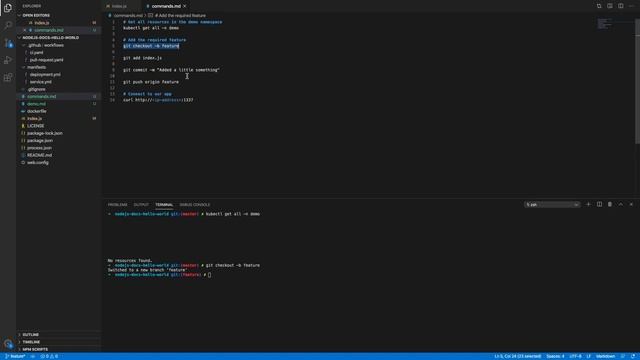Split the terminal pane
This screenshot has height=360, width=640.
pyautogui.click(x=599, y=204)
